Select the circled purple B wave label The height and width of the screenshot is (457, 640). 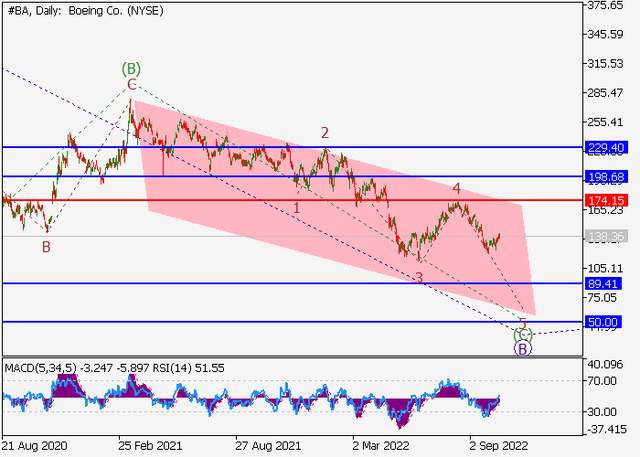point(522,349)
